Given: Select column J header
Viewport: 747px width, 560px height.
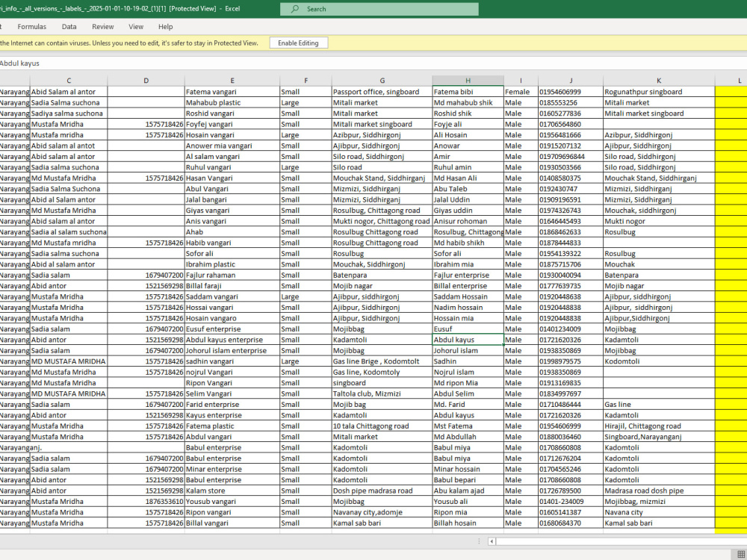Looking at the screenshot, I should coord(571,81).
